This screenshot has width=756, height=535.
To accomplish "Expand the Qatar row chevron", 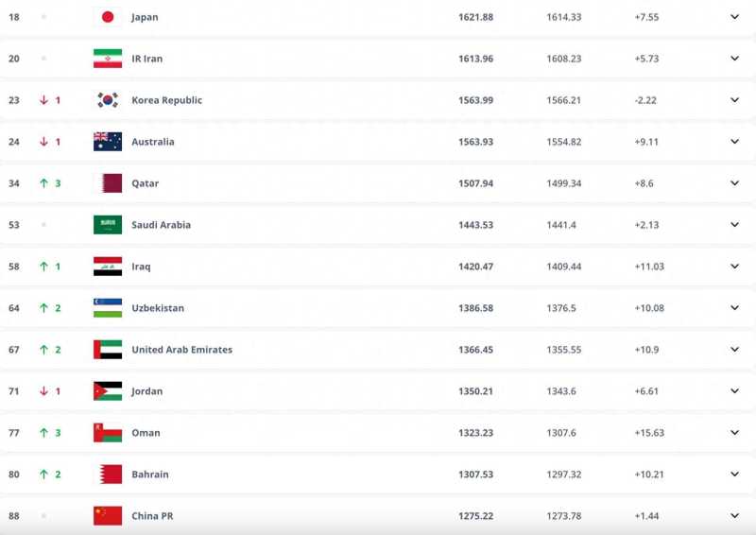I will 734,183.
